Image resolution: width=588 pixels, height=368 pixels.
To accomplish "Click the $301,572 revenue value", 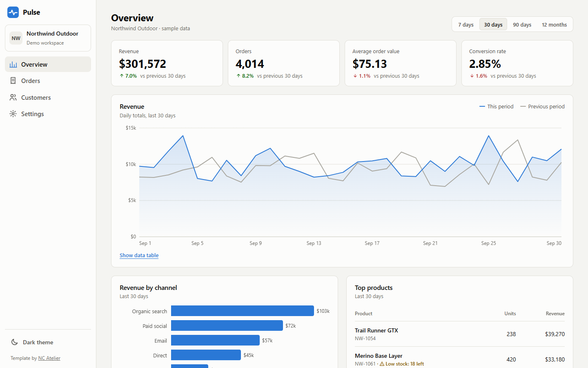I will pos(143,64).
